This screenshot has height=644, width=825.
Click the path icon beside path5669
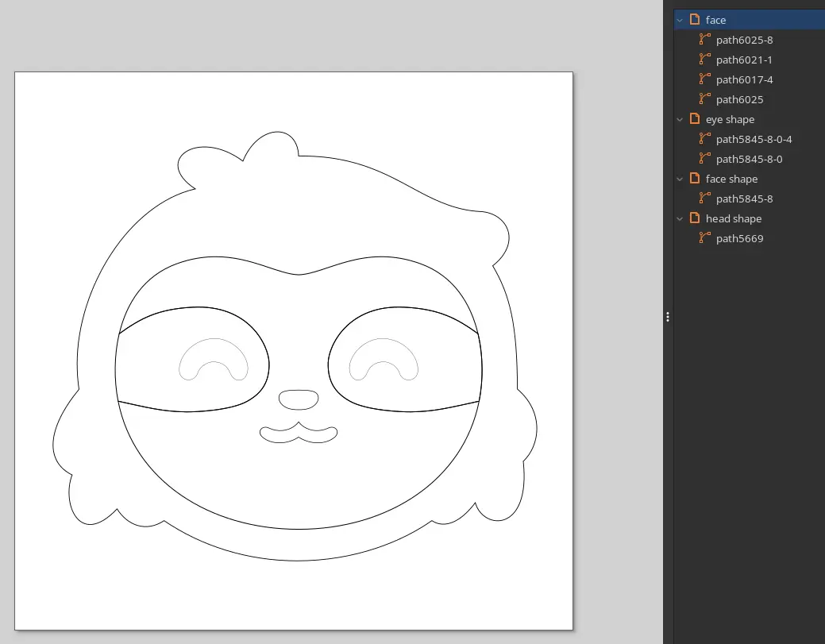(x=704, y=237)
